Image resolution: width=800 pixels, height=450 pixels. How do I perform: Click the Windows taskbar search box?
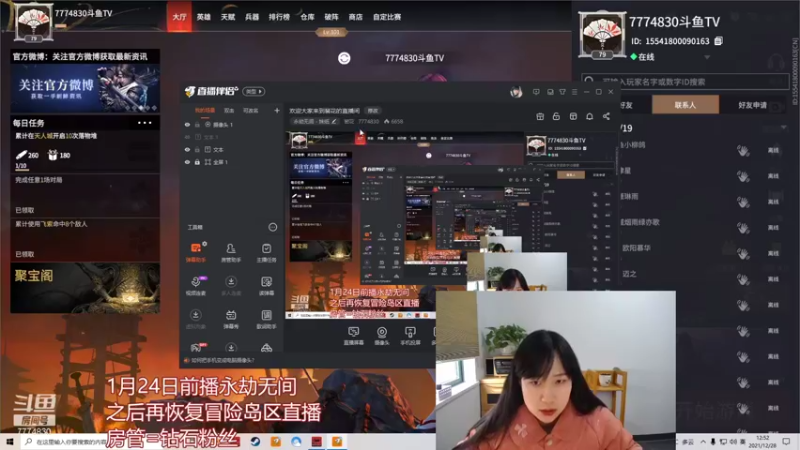pyautogui.click(x=64, y=442)
